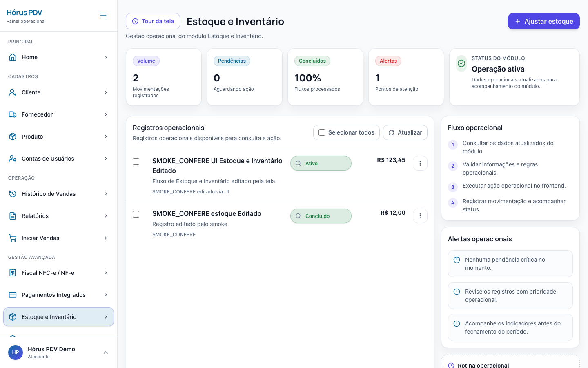The image size is (588, 368).
Task: Click the R$ 12,00 value
Action: coord(393,213)
